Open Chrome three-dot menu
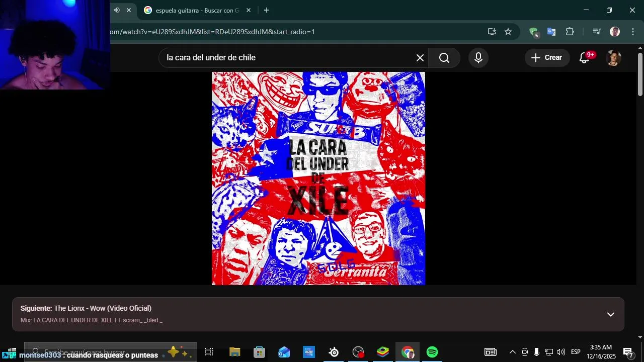The image size is (644, 362). tap(633, 32)
